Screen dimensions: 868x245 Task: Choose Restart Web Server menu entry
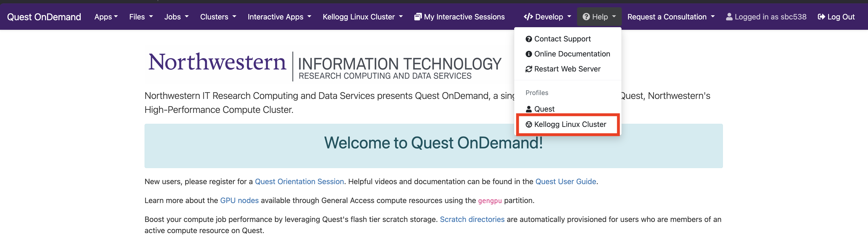567,69
